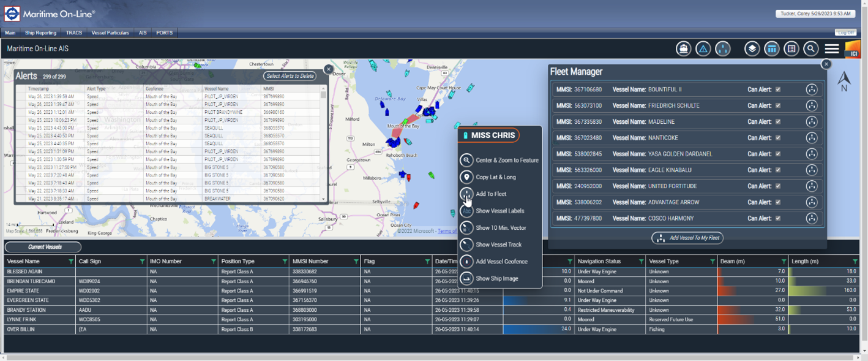Toggle Can Alert for EAGLE KINABALU

tap(778, 170)
